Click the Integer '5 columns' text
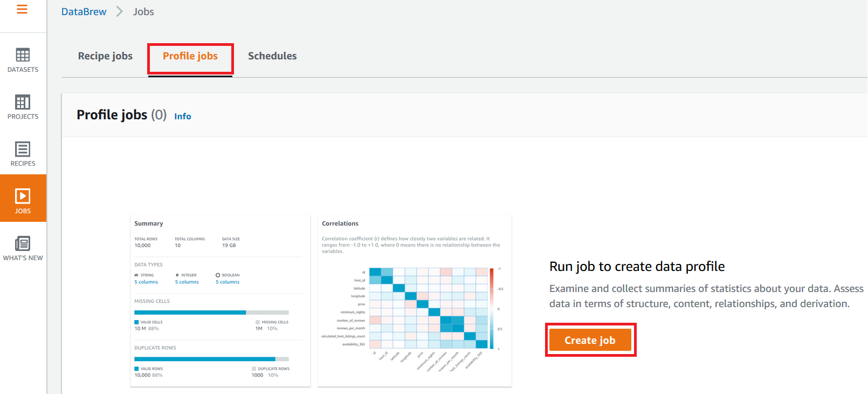 tap(187, 282)
